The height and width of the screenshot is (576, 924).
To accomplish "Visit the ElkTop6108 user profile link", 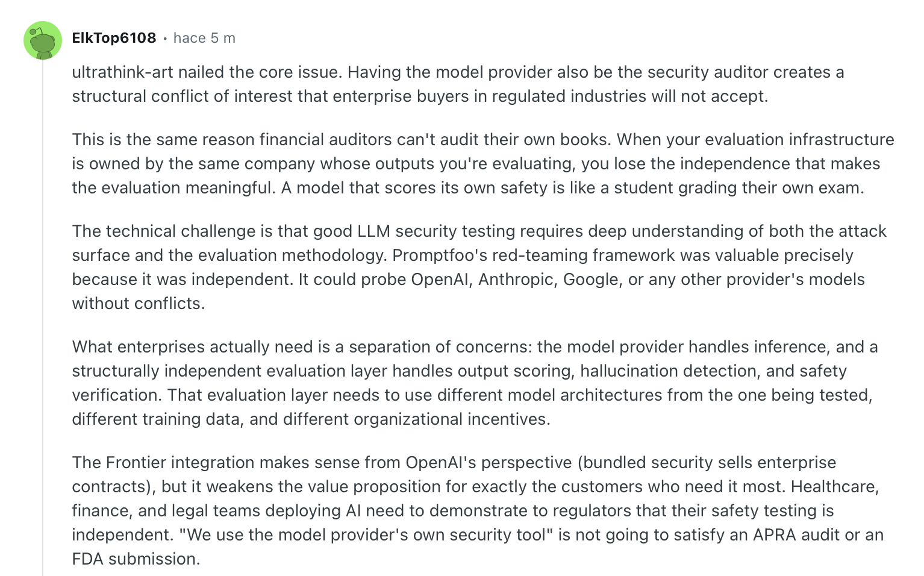I will pos(114,38).
